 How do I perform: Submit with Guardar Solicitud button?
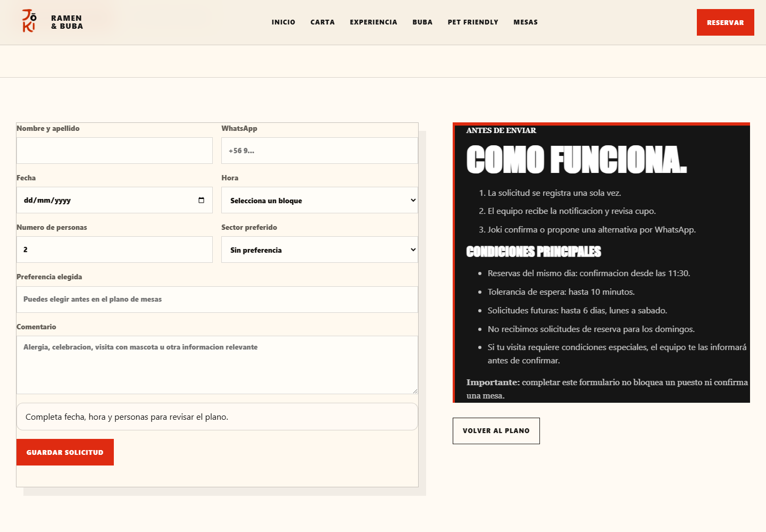(x=65, y=452)
